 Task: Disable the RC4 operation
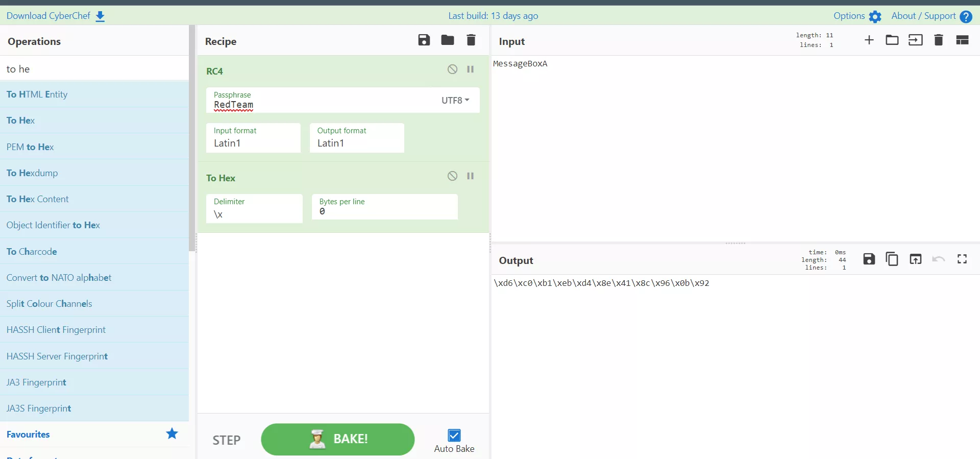coord(452,69)
